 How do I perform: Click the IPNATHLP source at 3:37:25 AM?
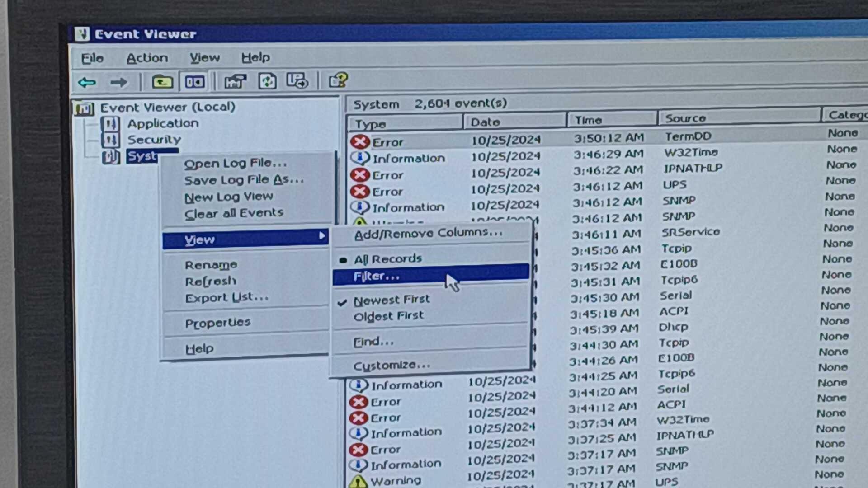(685, 435)
